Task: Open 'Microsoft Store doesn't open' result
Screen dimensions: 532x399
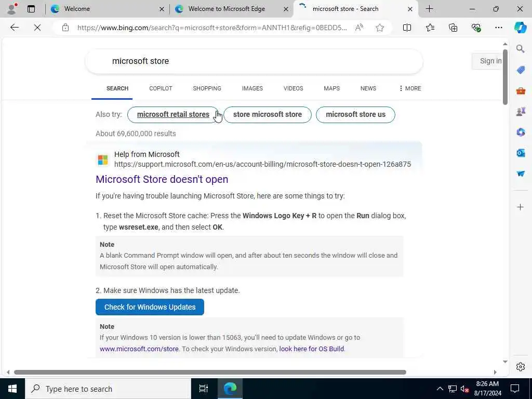Action: tap(162, 179)
